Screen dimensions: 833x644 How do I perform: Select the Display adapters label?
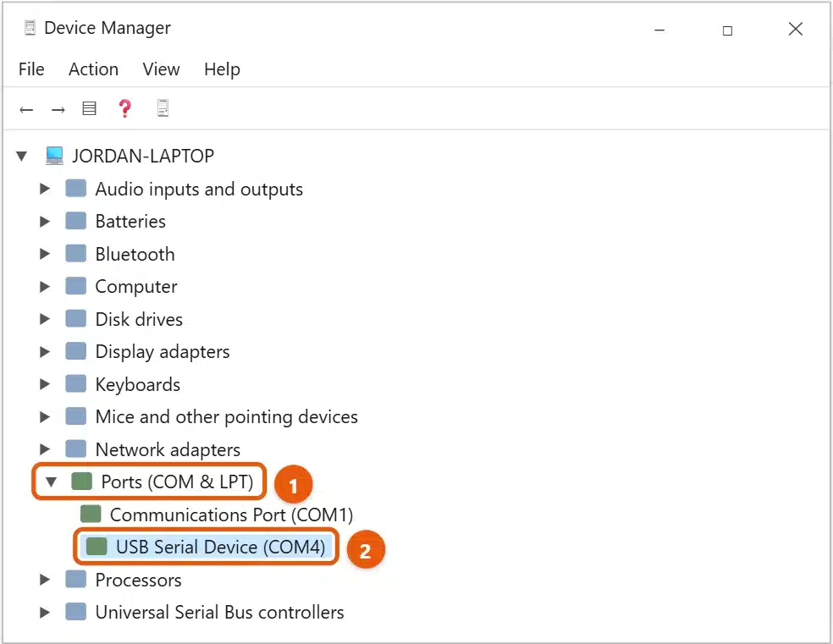tap(163, 352)
